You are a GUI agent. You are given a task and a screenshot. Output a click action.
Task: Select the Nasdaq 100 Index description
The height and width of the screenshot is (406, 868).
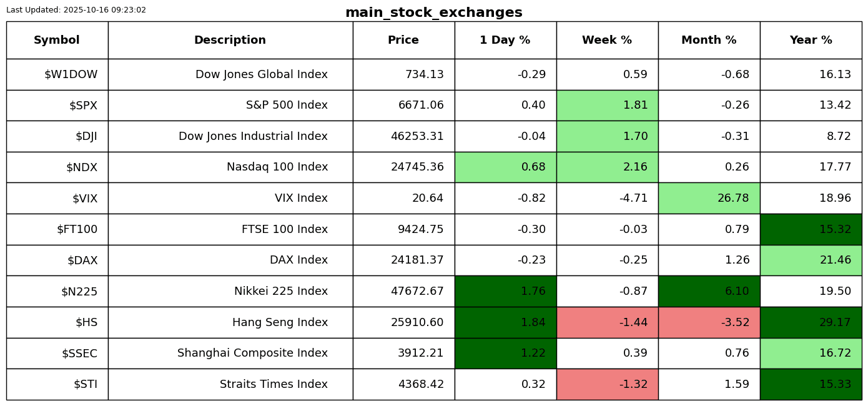[x=277, y=167]
